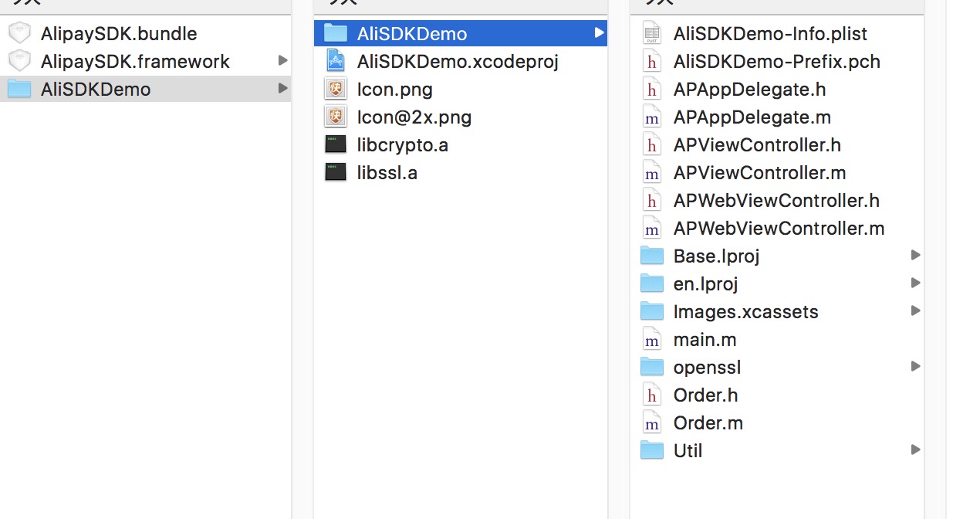Screen dimensions: 980x519
Task: Select the Icon.png file name
Action: [x=395, y=90]
